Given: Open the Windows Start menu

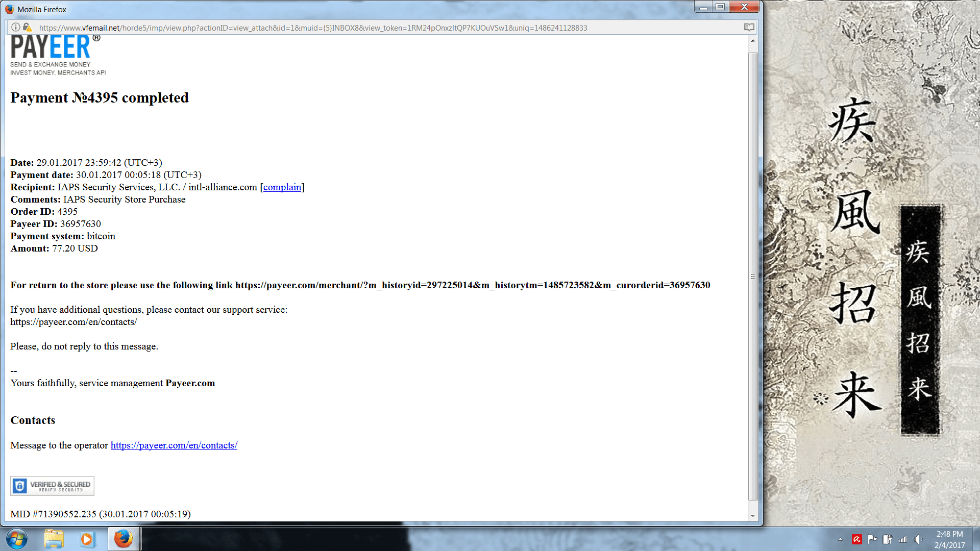Looking at the screenshot, I should (16, 539).
